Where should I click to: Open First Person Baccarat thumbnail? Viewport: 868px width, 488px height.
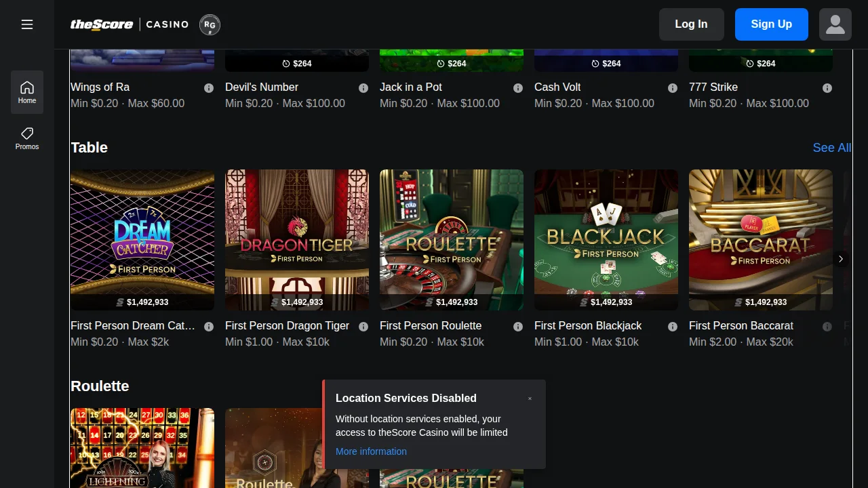761,240
